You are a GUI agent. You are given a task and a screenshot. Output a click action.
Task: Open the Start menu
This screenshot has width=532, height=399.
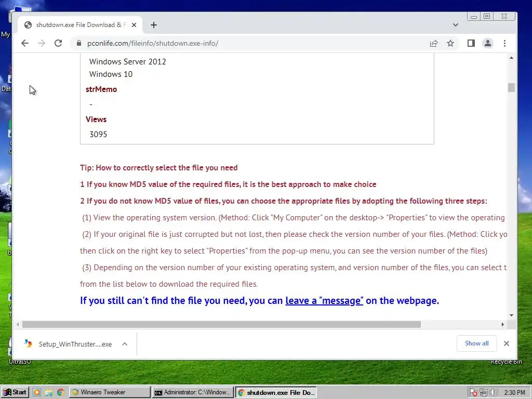point(15,392)
